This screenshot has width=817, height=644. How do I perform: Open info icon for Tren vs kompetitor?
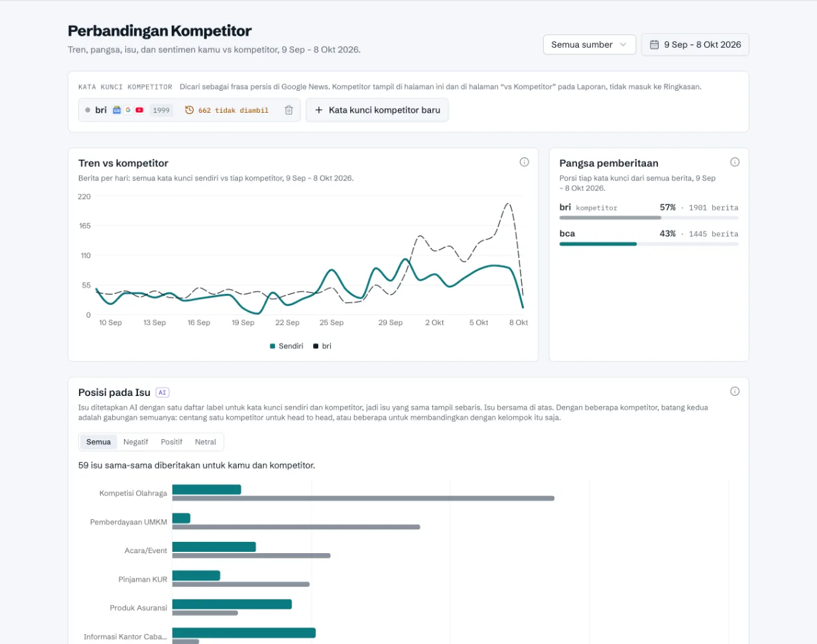click(524, 162)
